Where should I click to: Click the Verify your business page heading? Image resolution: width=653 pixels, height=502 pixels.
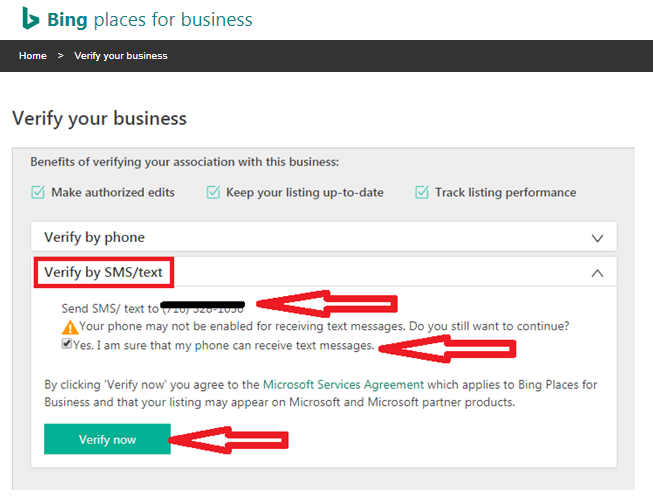100,118
